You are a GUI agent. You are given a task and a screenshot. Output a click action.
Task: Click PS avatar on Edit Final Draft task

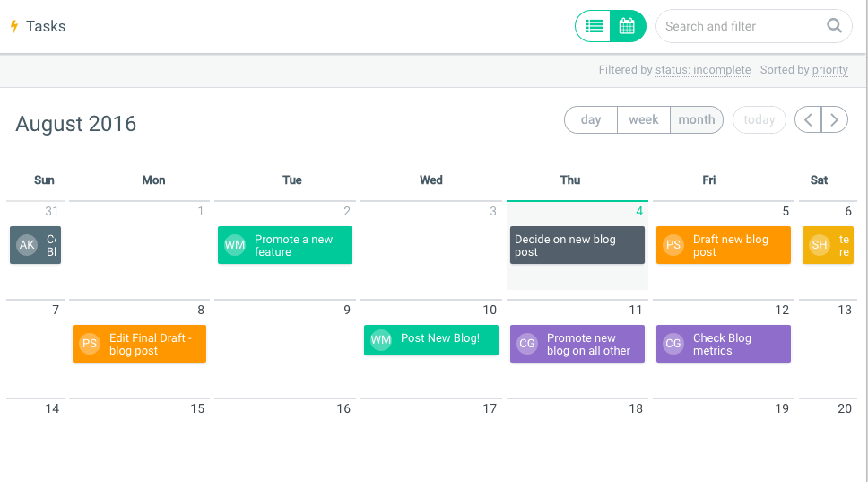pyautogui.click(x=90, y=344)
